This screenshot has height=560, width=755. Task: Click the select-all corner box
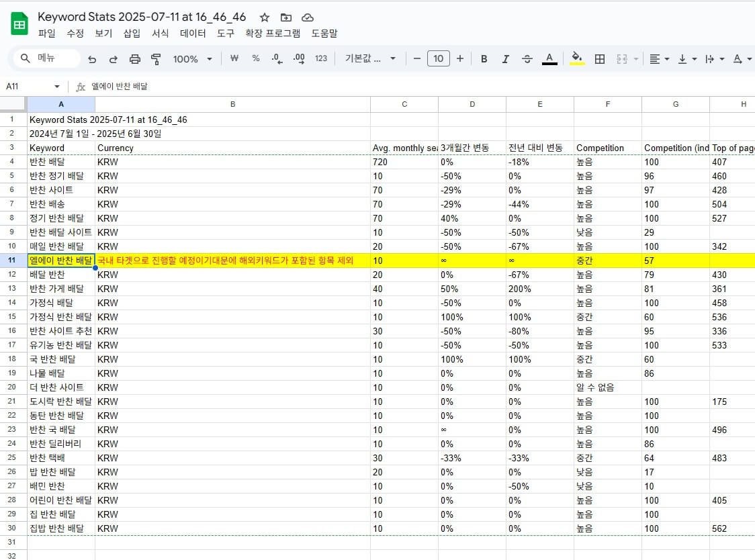(x=13, y=104)
